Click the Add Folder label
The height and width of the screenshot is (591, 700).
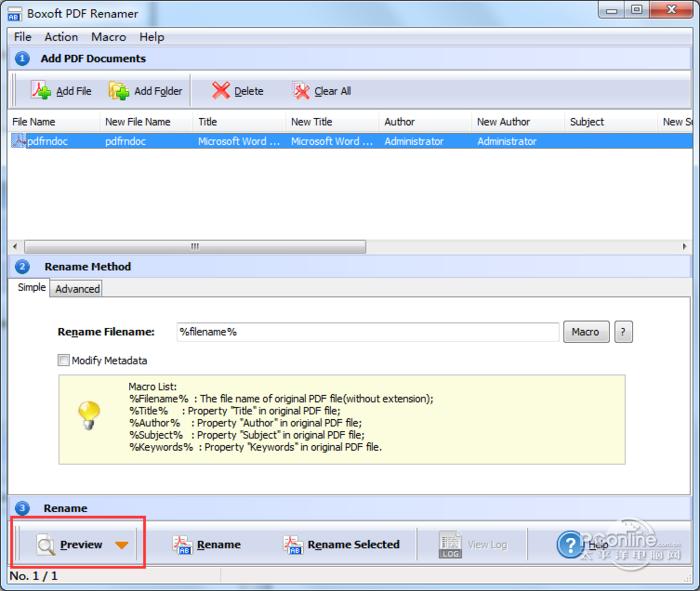coord(158,91)
